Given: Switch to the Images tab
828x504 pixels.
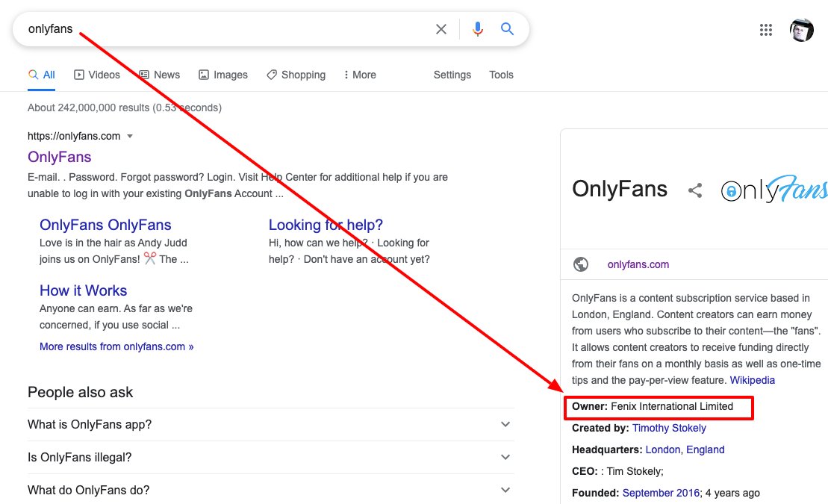Looking at the screenshot, I should click(222, 75).
